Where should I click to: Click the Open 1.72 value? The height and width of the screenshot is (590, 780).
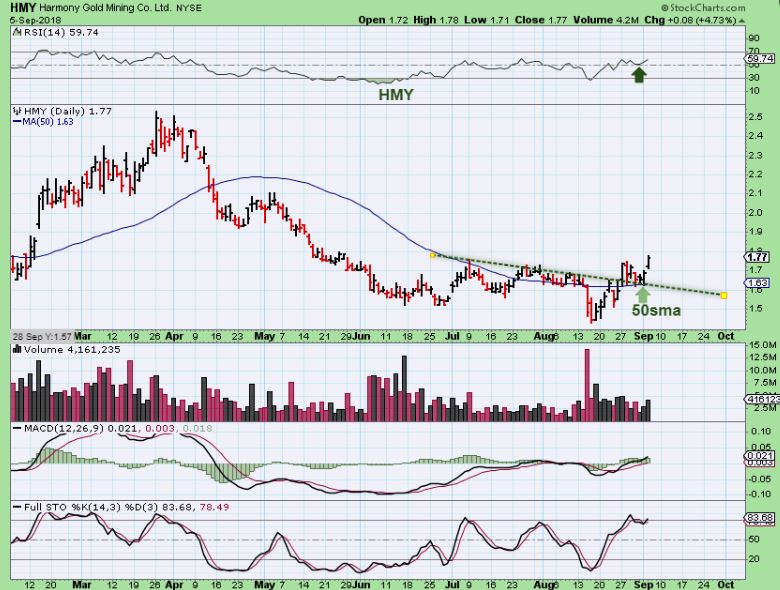[383, 20]
